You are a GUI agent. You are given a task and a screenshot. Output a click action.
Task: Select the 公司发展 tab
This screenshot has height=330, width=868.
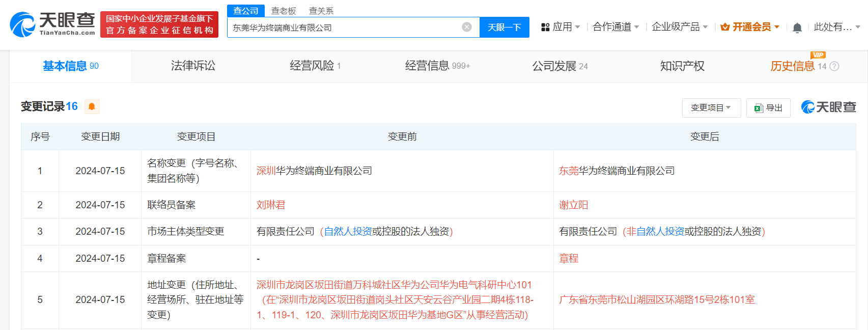click(x=559, y=66)
